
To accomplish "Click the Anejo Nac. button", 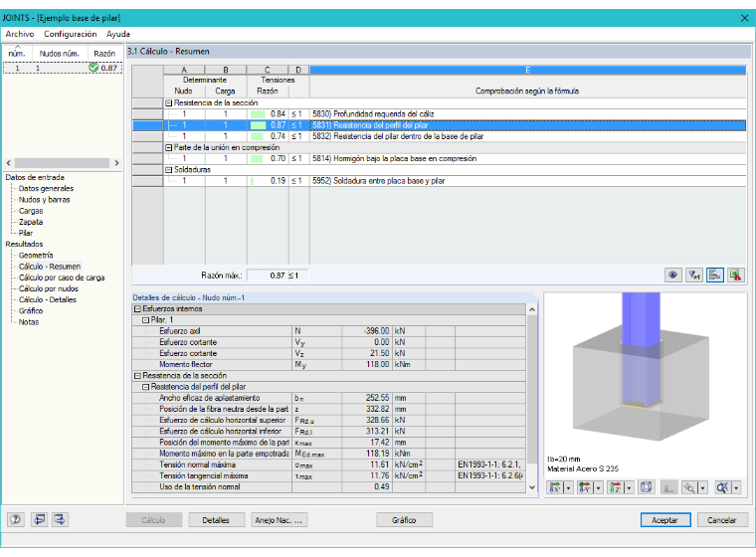I will tap(280, 520).
